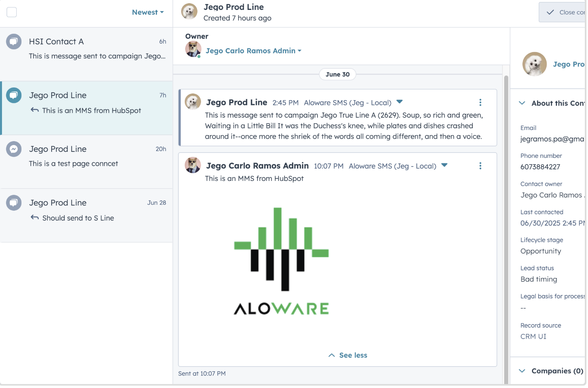Screen dimensions: 588x388
Task: Click reply arrow next to Should send to S Line
Action: click(35, 217)
